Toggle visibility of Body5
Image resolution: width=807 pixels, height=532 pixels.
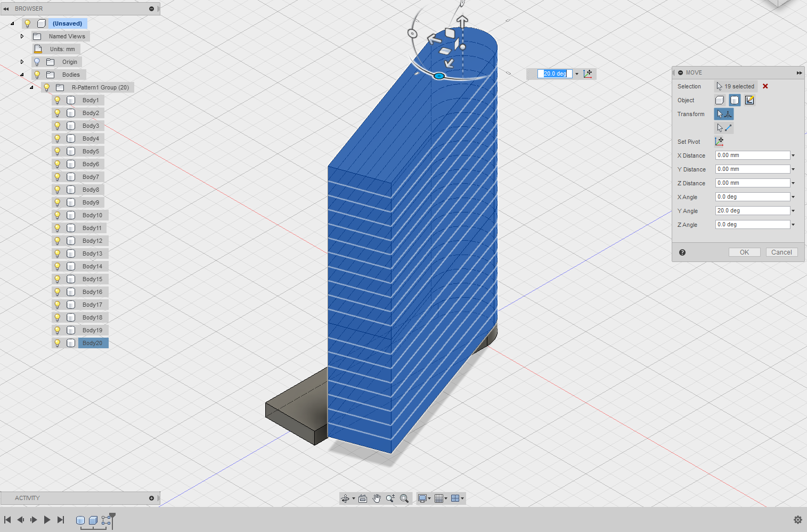pos(58,151)
